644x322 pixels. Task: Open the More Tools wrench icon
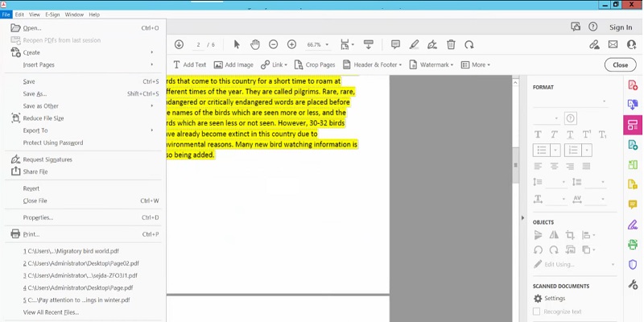pos(633,284)
